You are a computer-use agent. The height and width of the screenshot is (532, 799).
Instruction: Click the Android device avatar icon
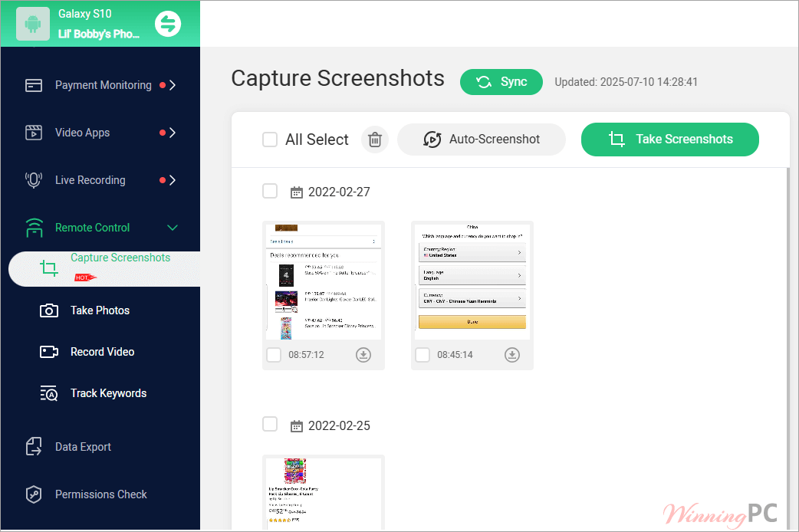(x=33, y=24)
